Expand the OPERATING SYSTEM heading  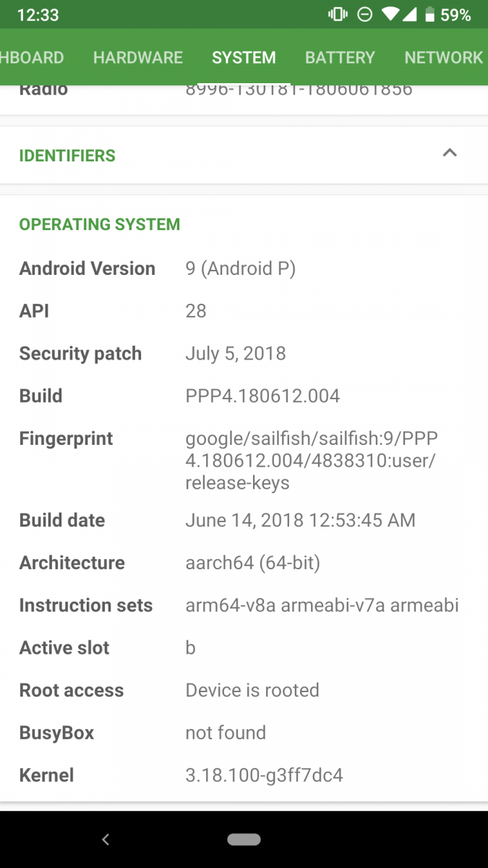99,224
